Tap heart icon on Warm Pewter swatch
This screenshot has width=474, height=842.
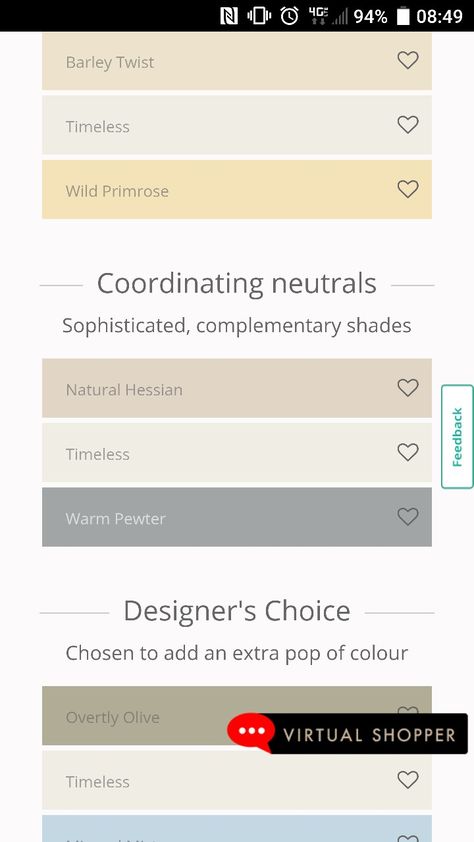point(407,516)
